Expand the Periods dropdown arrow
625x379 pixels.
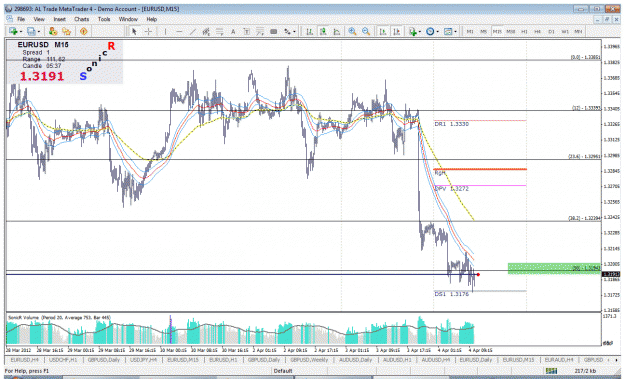[x=437, y=31]
